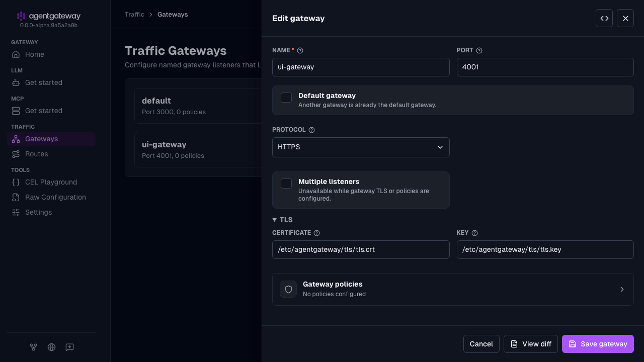Click the help icon next to PROTOCOL
This screenshot has width=644, height=362.
311,130
